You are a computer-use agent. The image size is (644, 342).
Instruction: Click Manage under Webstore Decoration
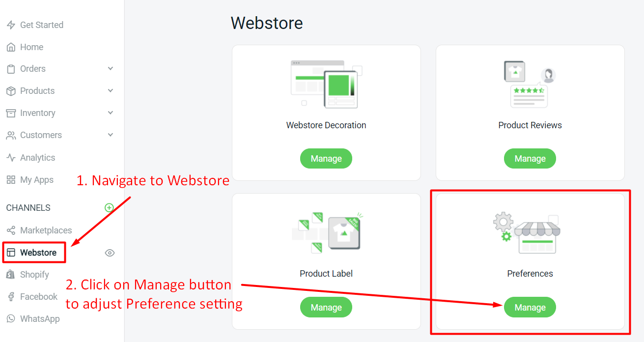326,158
